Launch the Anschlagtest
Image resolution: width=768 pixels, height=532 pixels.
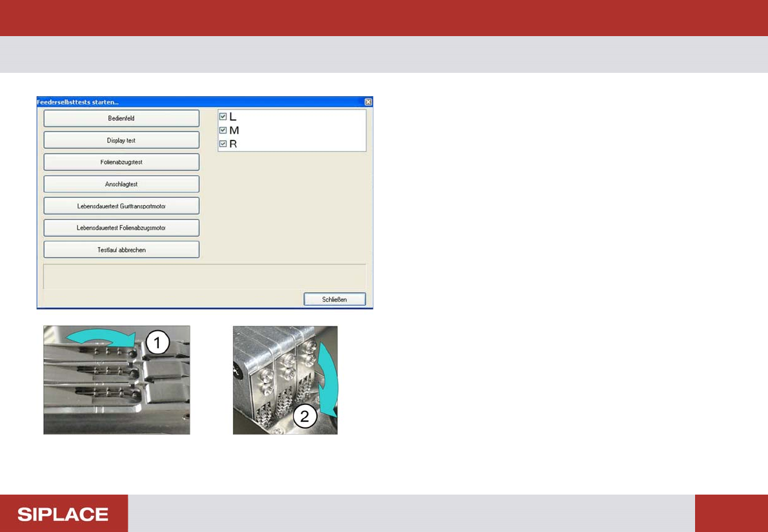[121, 184]
